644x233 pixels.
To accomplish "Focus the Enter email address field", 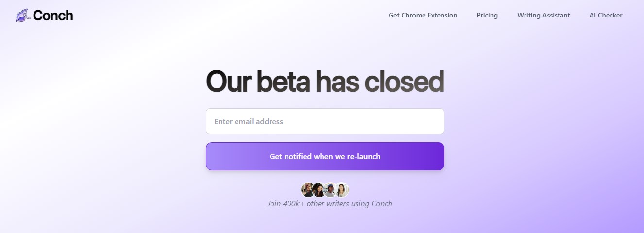I will tap(325, 121).
